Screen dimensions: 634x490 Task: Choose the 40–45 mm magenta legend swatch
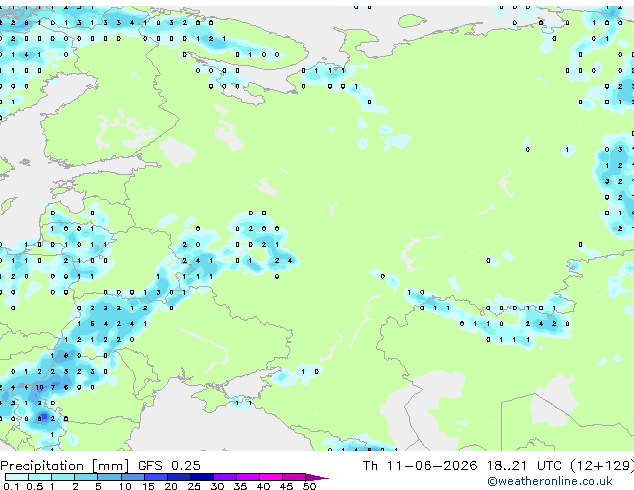coord(271,477)
